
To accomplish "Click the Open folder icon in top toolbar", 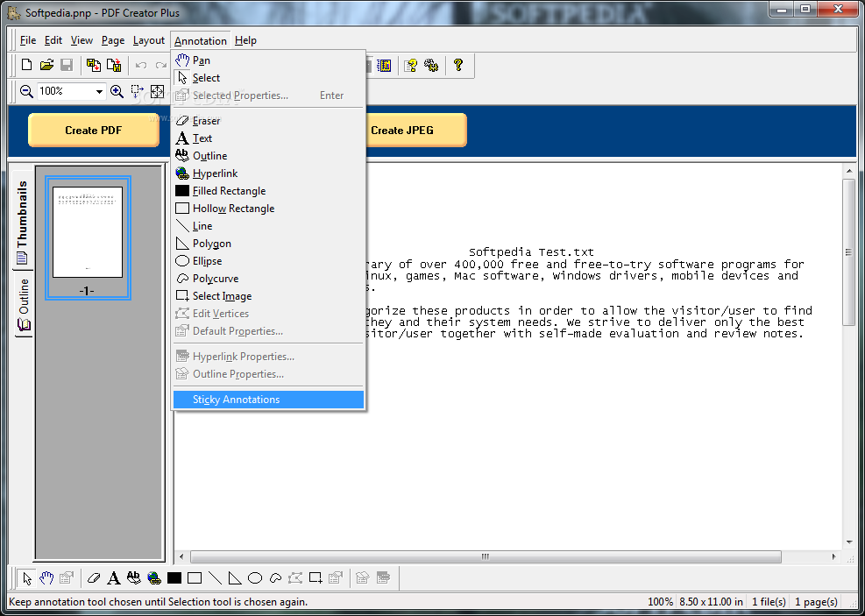I will (x=46, y=65).
